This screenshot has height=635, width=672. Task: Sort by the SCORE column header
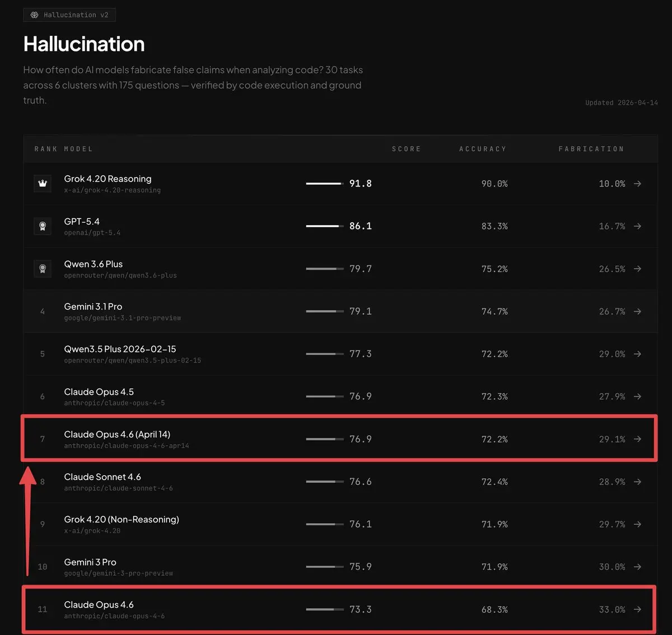[406, 149]
